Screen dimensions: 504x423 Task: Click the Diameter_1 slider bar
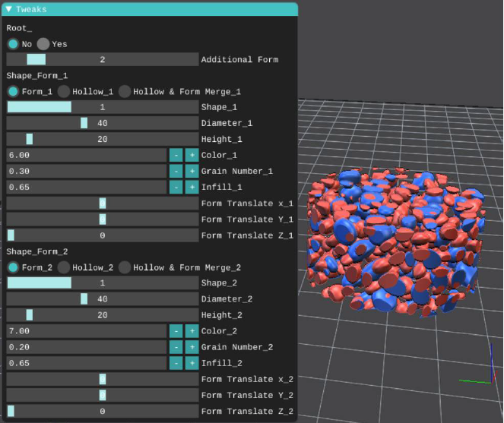(x=102, y=123)
